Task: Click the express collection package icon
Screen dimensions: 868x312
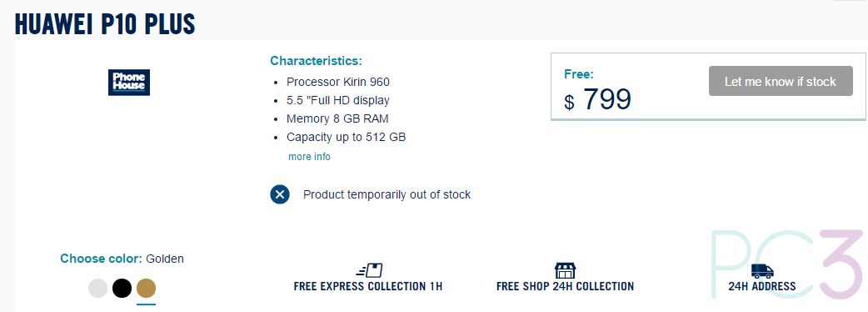Action: point(369,270)
